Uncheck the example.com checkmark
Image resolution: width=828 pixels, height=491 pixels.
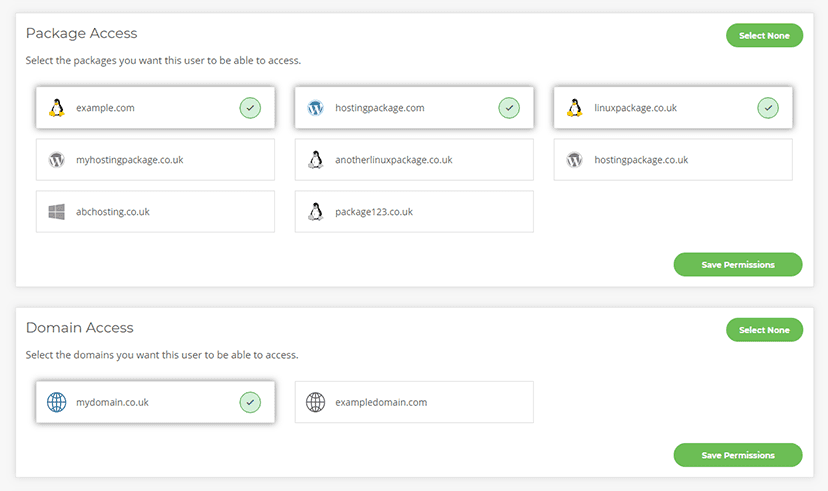[250, 108]
